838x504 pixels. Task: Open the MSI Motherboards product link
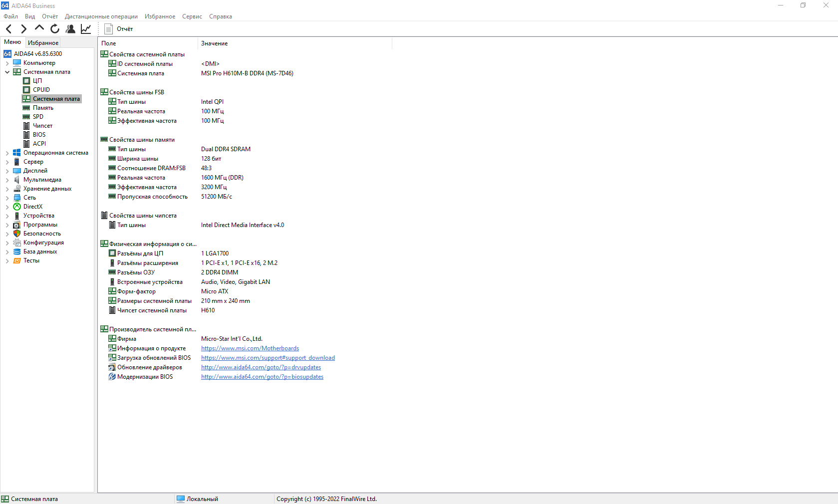click(x=250, y=348)
